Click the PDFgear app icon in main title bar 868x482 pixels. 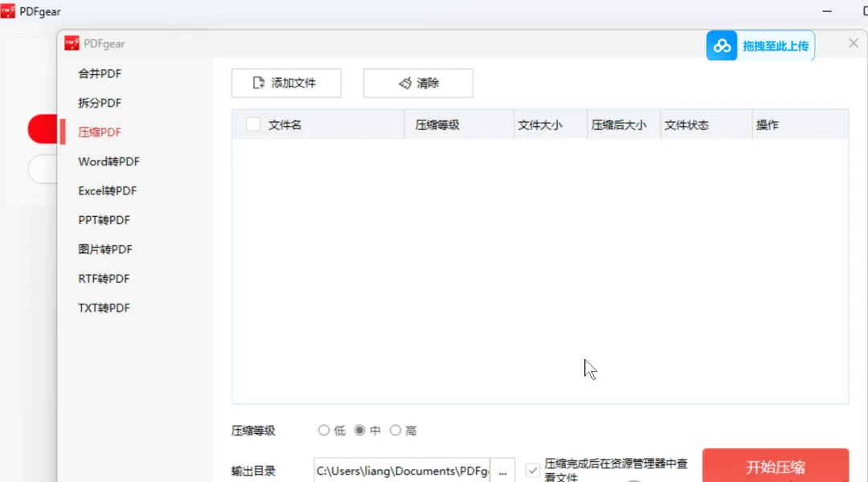click(8, 11)
